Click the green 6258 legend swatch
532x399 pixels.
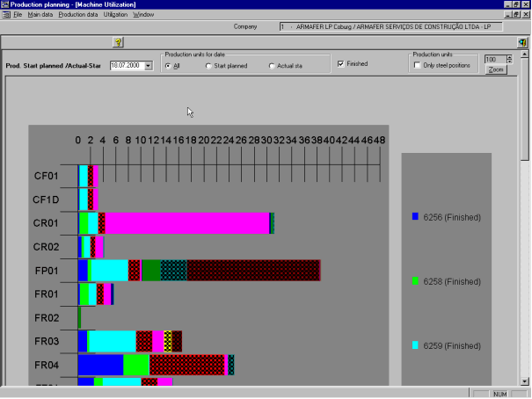[x=415, y=280]
